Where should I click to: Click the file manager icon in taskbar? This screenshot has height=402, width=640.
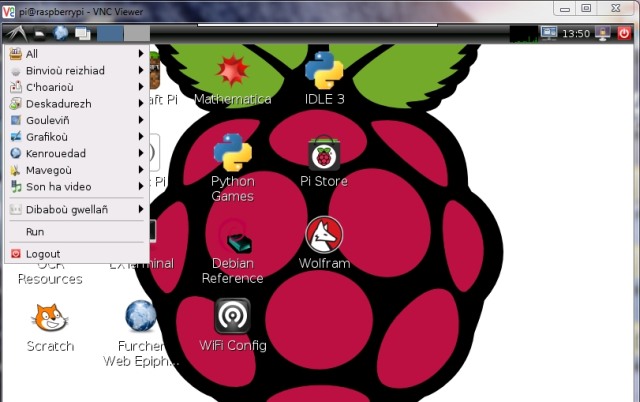[38, 33]
